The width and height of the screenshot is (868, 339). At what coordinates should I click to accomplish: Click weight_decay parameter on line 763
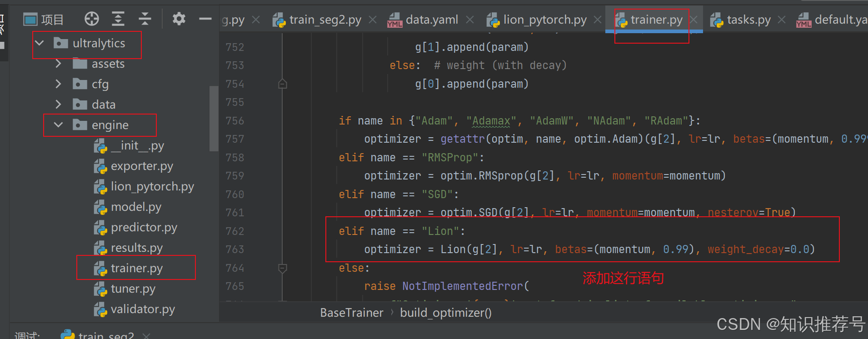[x=746, y=249]
